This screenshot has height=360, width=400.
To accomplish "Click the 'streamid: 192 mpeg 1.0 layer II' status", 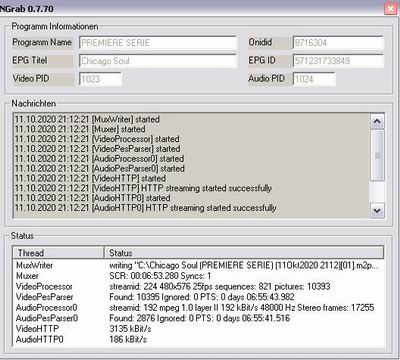I will (x=242, y=307).
